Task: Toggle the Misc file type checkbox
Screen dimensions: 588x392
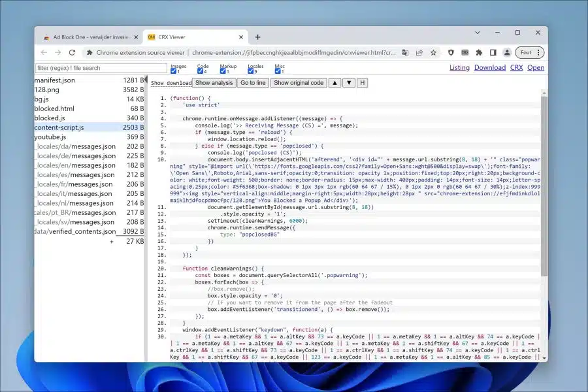Action: point(278,71)
